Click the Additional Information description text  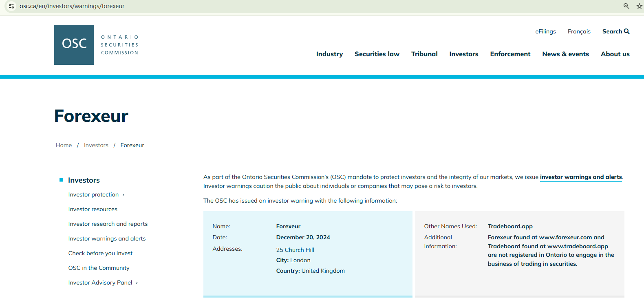coord(551,251)
